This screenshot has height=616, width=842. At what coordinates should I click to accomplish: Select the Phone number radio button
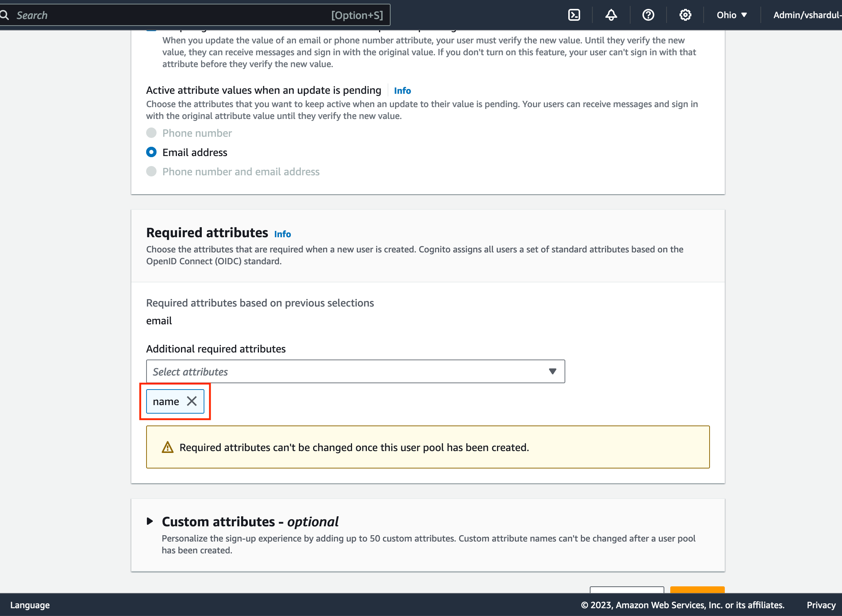[x=151, y=133]
